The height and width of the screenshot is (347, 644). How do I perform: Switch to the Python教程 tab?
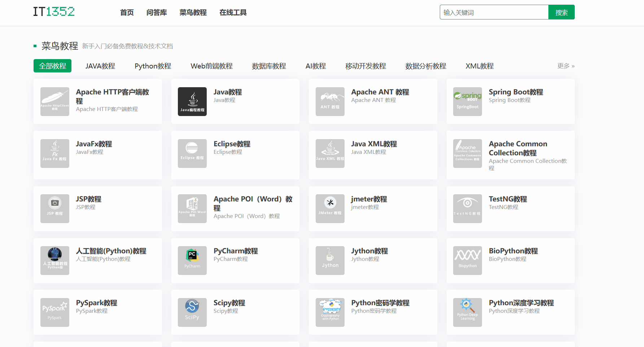[x=153, y=66]
